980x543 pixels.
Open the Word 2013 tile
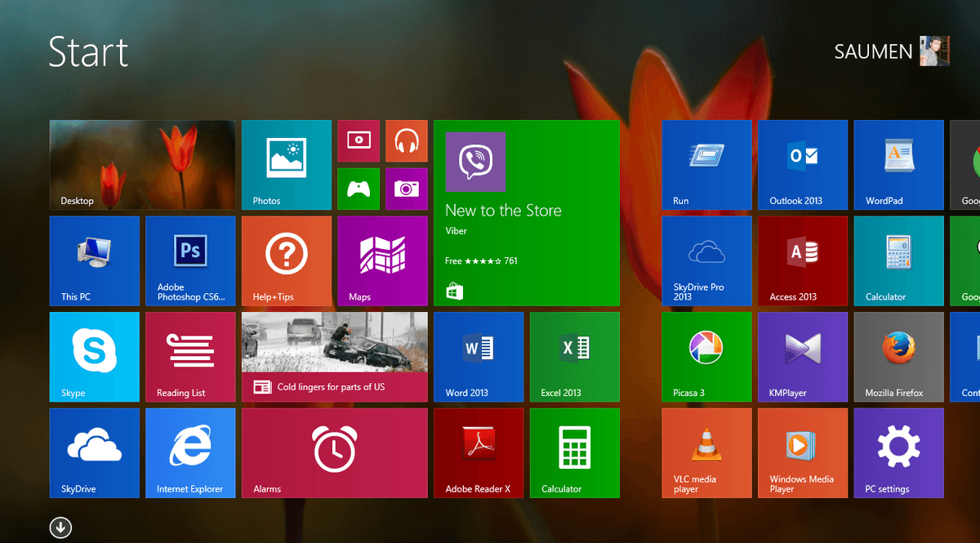pyautogui.click(x=479, y=357)
